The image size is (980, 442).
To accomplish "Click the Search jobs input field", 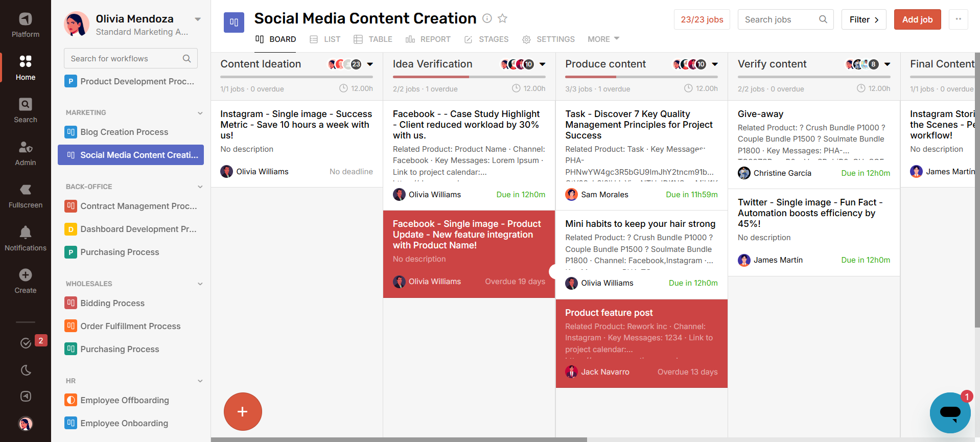I will click(x=779, y=19).
